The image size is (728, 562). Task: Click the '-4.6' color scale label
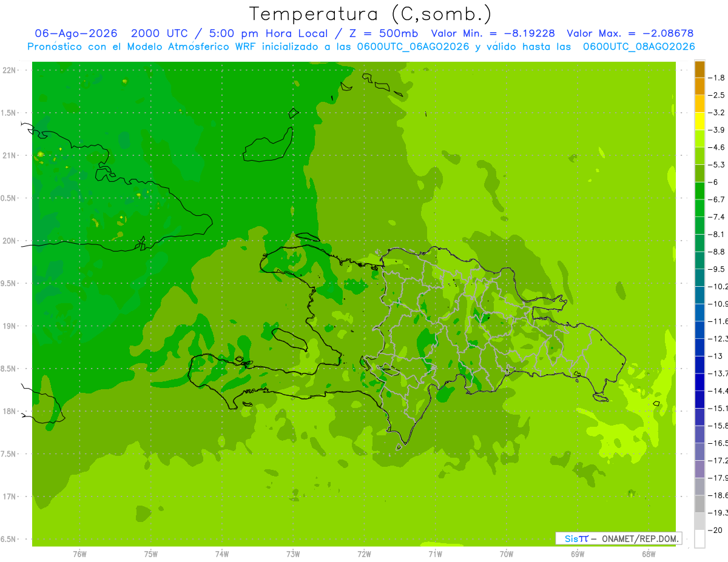pos(716,147)
